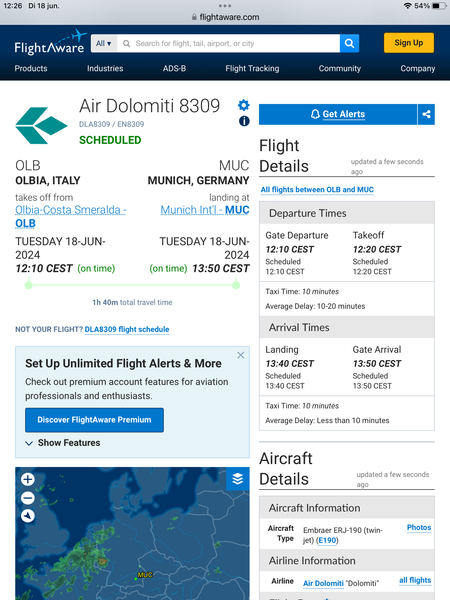Viewport: 450px width, 600px height.
Task: Click Discover FlightAware Premium button
Action: click(x=95, y=420)
